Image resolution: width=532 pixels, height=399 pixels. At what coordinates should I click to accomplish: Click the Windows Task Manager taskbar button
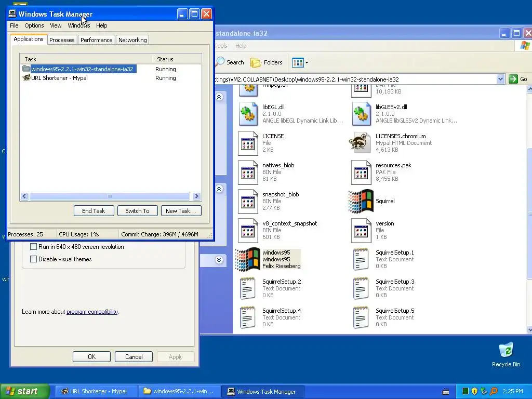(262, 391)
